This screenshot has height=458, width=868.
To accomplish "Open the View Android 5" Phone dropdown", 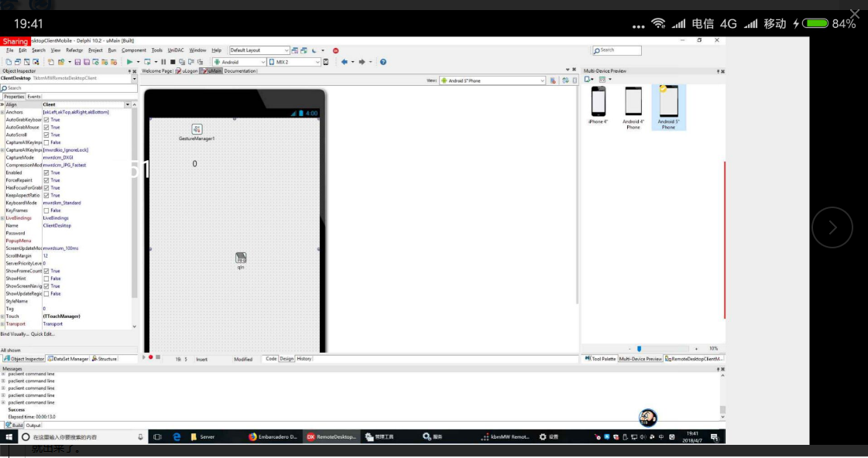I will pyautogui.click(x=542, y=80).
